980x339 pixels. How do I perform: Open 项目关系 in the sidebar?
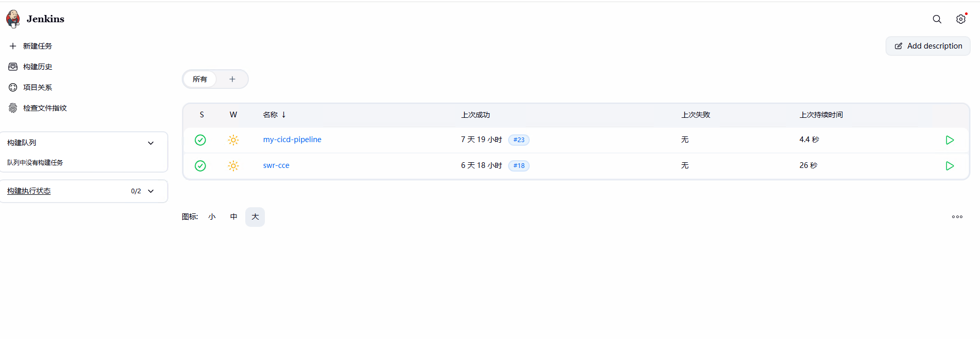[x=38, y=87]
